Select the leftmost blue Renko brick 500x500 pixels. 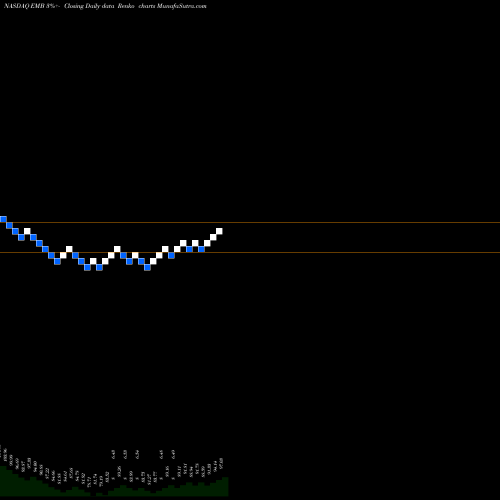[x=3, y=219]
